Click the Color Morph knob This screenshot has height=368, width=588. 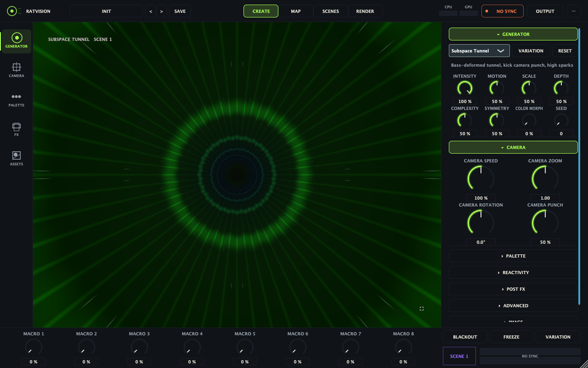(529, 121)
